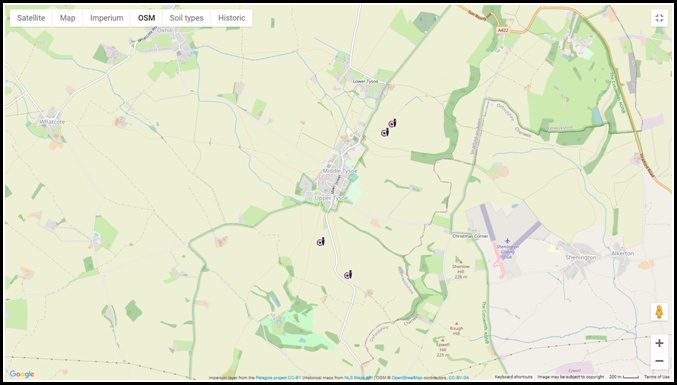The image size is (677, 385).
Task: Zoom out with the minus button
Action: coord(659,361)
